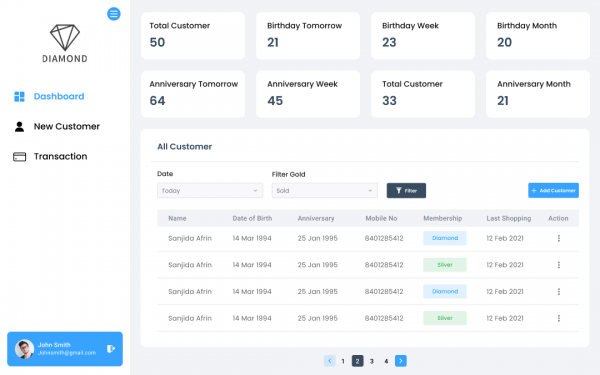Click the Dashboard grid icon
The height and width of the screenshot is (375, 600).
pos(19,96)
